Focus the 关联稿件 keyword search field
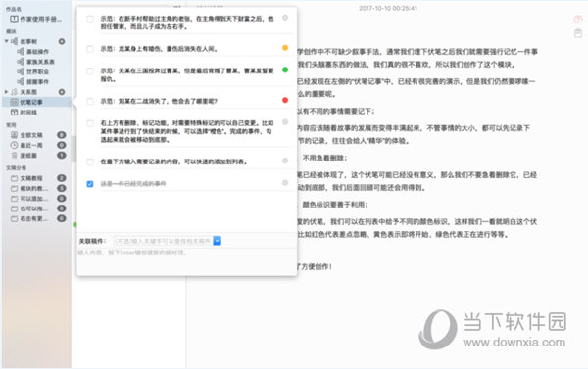588x369 pixels. tap(163, 241)
